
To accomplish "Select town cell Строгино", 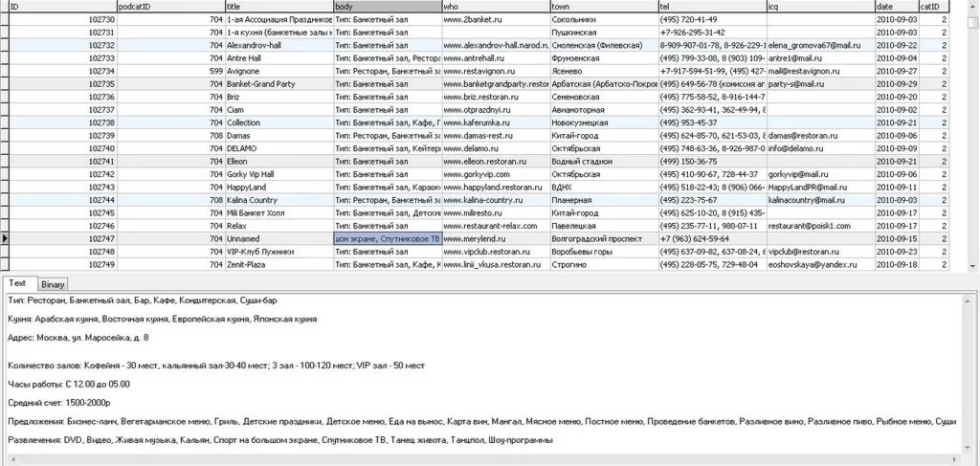I will [x=605, y=265].
